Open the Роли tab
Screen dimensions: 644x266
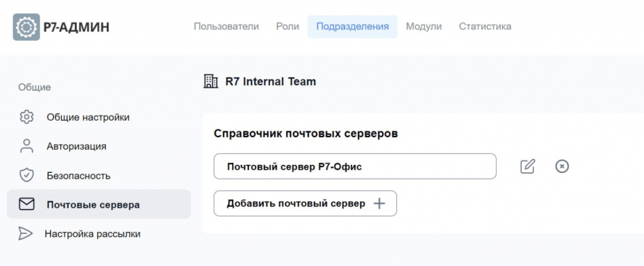click(x=287, y=26)
